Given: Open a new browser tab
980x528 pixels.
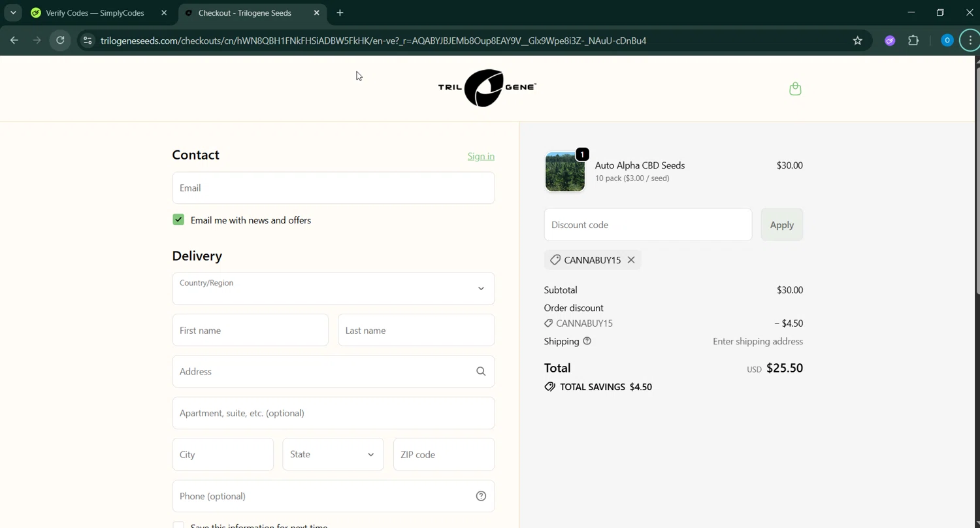Looking at the screenshot, I should tap(340, 13).
